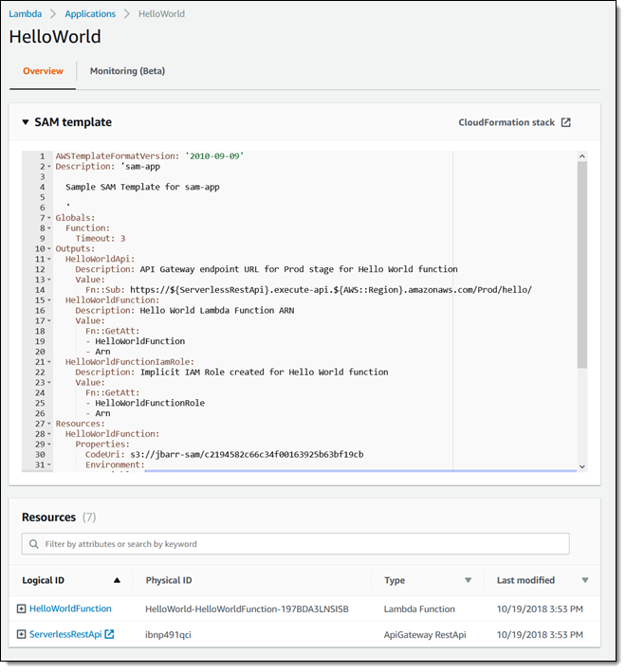Go to Lambda in the breadcrumb
The width and height of the screenshot is (626, 672).
click(x=25, y=14)
